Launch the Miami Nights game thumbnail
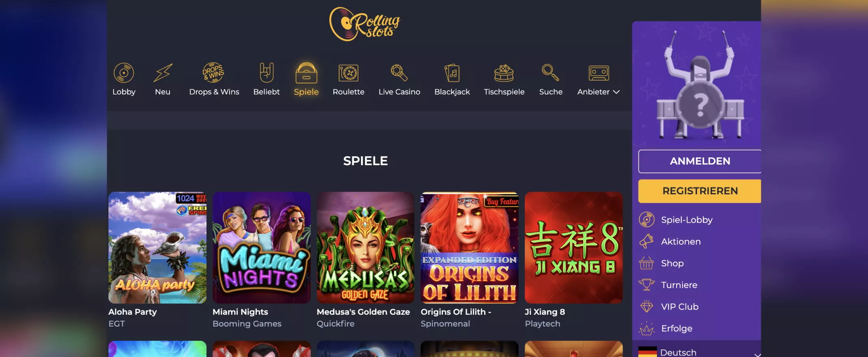 [x=262, y=247]
